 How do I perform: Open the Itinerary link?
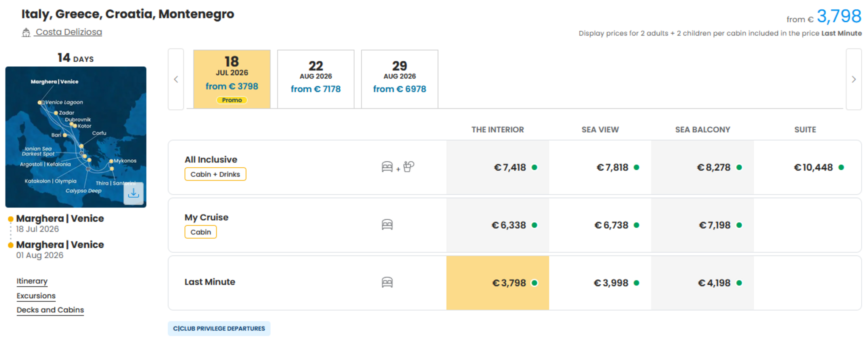[x=32, y=281]
